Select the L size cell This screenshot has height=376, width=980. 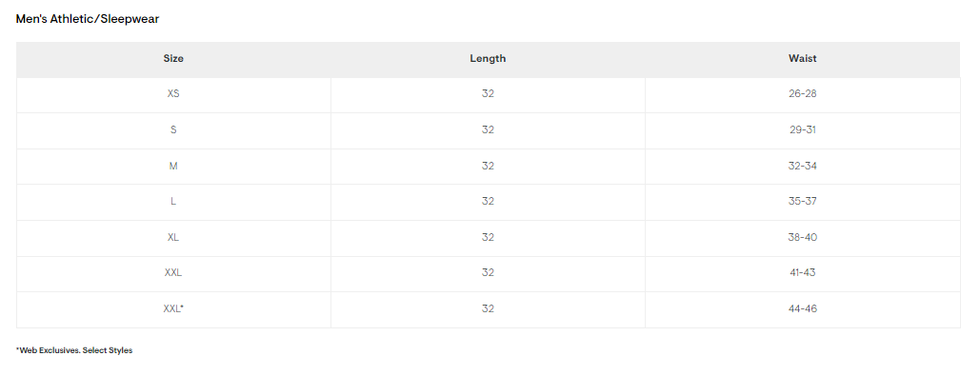coord(173,202)
